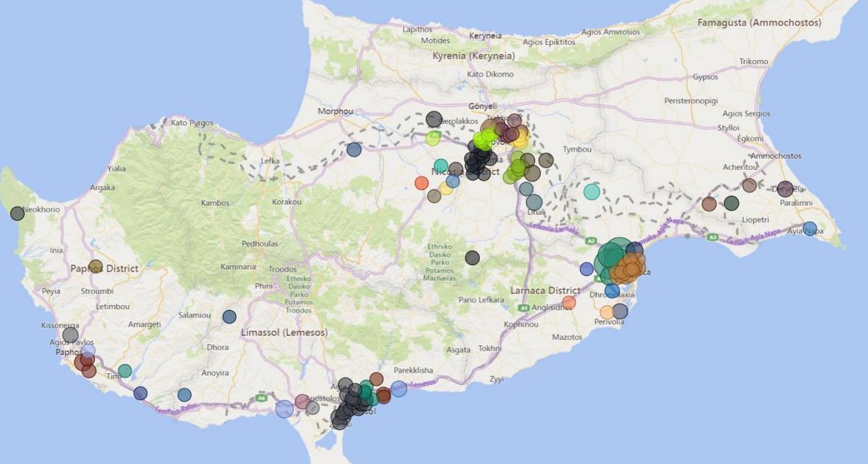Select the blue bubble east of Morphou
This screenshot has height=464, width=868.
coord(354,150)
